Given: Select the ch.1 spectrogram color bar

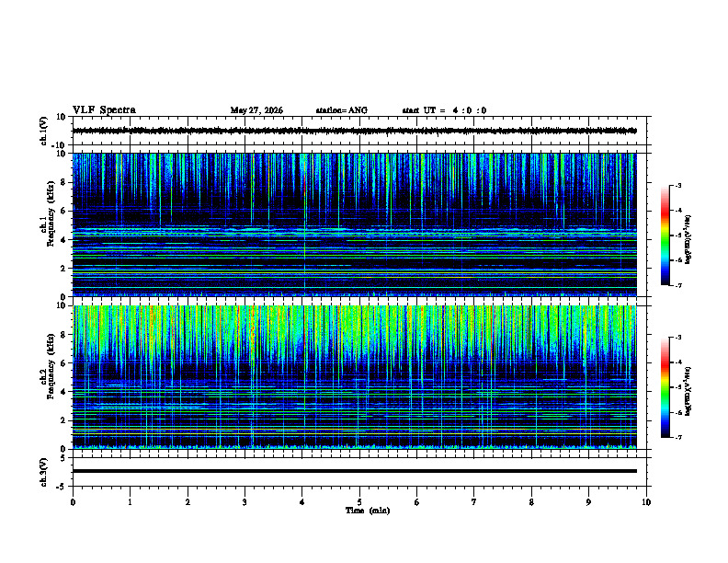Looking at the screenshot, I should (665, 236).
